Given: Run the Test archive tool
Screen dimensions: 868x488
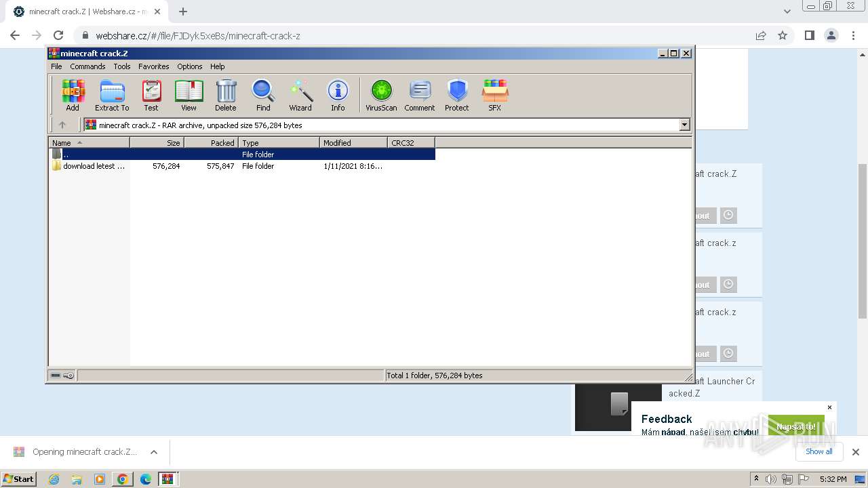Looking at the screenshot, I should coord(151,95).
